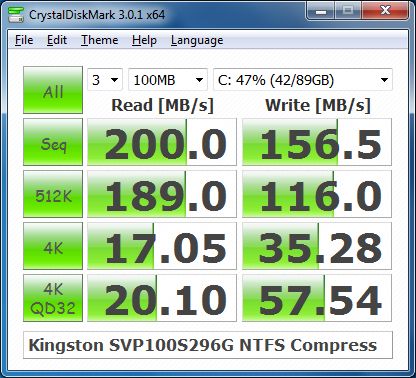Screen dimensions: 416x378
Task: Minimize the CrystalDiskMark window
Action: pyautogui.click(x=320, y=11)
